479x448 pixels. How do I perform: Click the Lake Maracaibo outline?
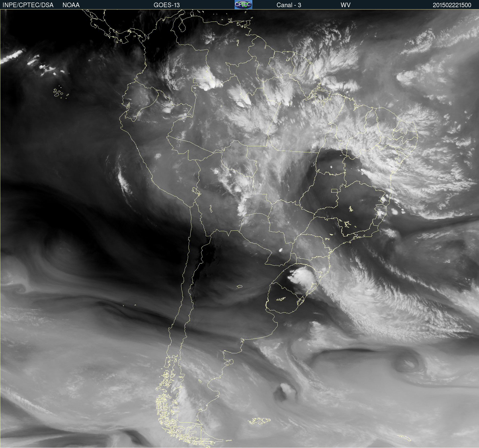pos(182,26)
